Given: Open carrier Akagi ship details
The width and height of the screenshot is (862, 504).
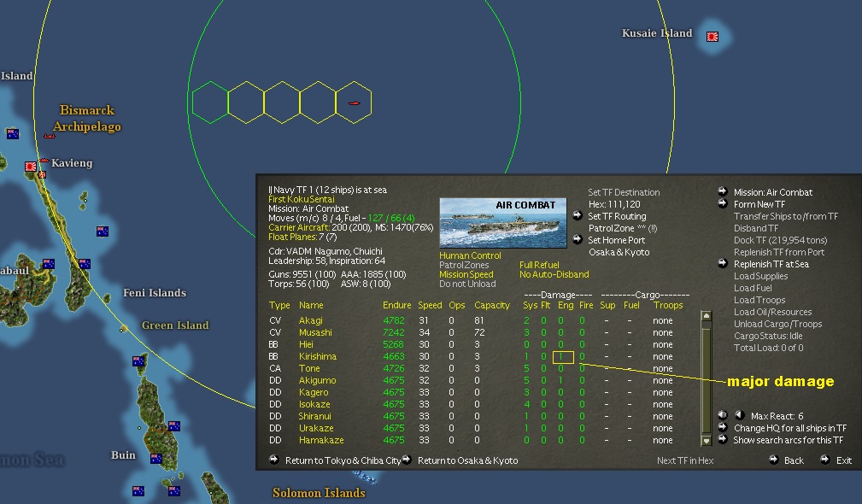Looking at the screenshot, I should tap(311, 320).
